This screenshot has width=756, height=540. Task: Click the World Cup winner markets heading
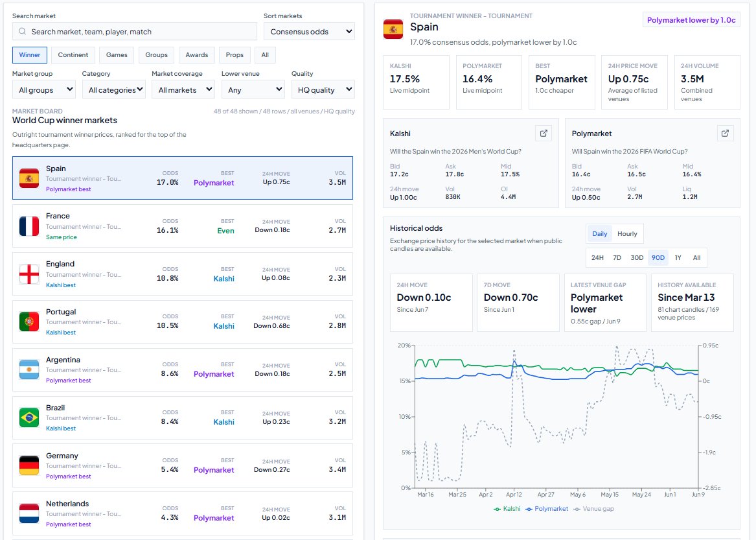pyautogui.click(x=65, y=120)
